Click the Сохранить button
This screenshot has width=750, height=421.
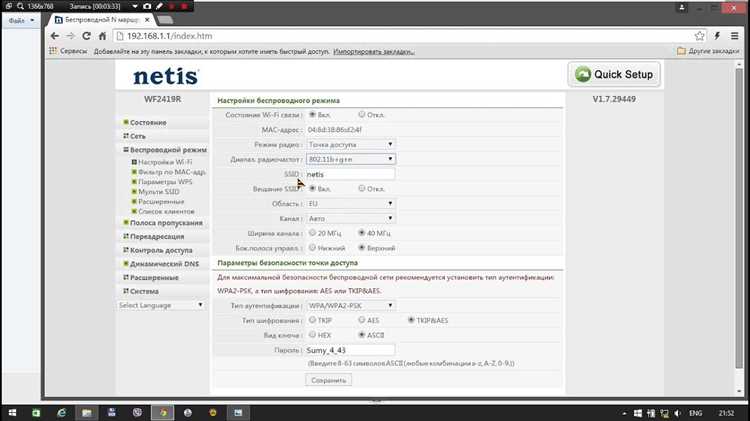(329, 380)
